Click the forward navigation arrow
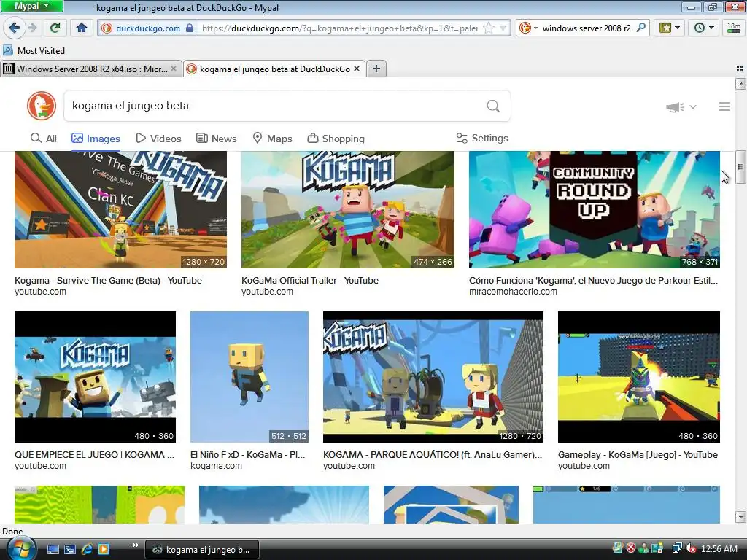Screen dimensions: 747x560 32,28
